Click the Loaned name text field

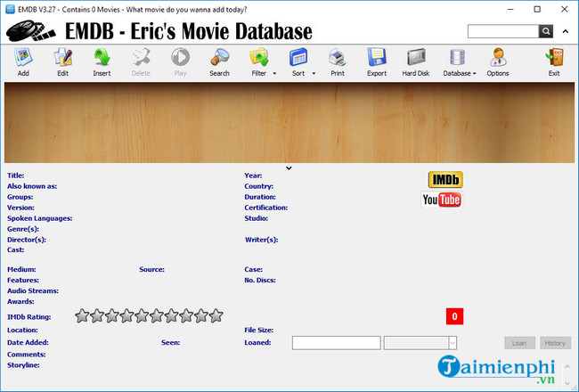click(x=336, y=342)
